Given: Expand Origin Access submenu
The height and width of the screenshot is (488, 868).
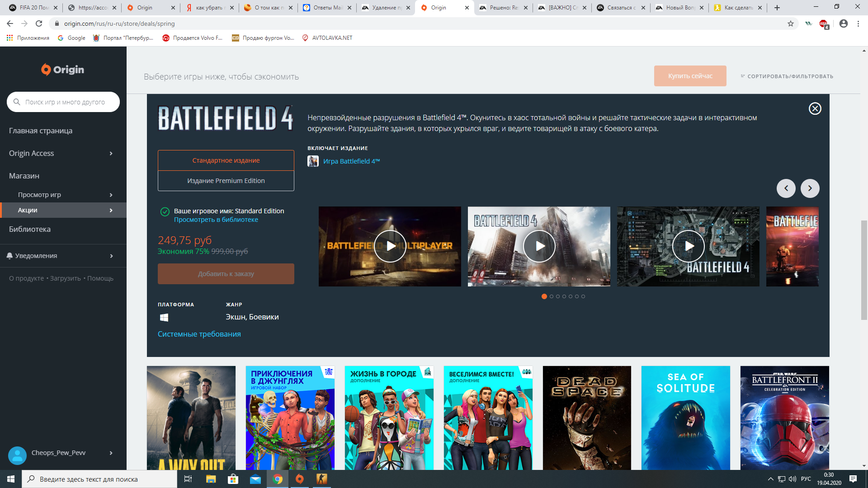Looking at the screenshot, I should pos(111,154).
